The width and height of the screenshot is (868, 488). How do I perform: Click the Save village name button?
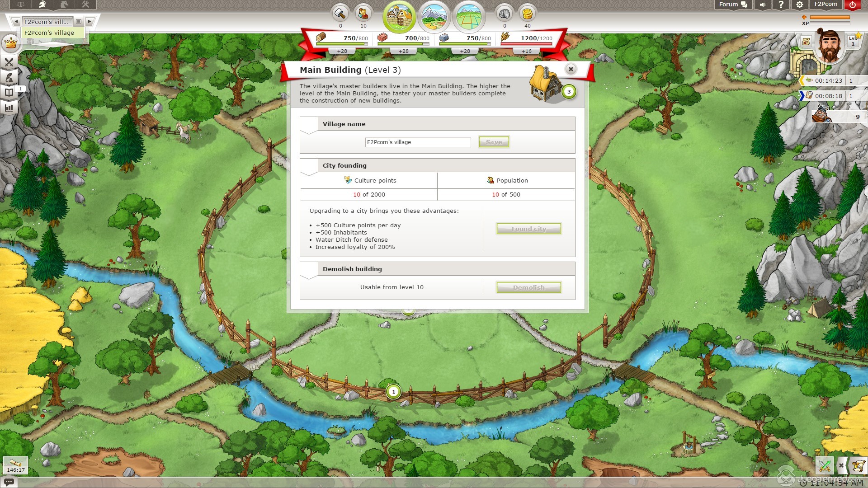494,142
